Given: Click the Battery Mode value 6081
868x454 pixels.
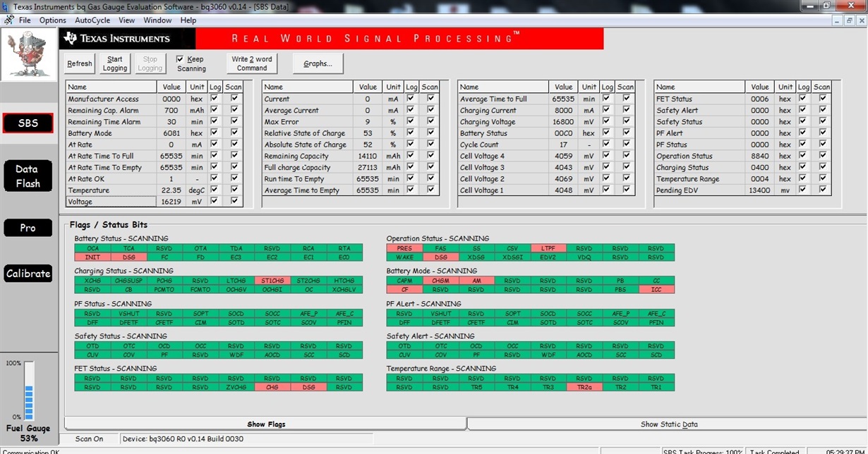Looking at the screenshot, I should [x=171, y=133].
